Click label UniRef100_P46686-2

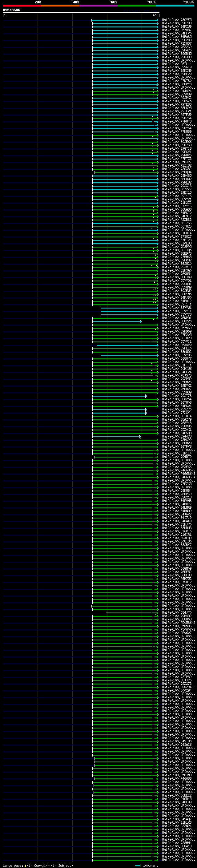tap(179, 470)
